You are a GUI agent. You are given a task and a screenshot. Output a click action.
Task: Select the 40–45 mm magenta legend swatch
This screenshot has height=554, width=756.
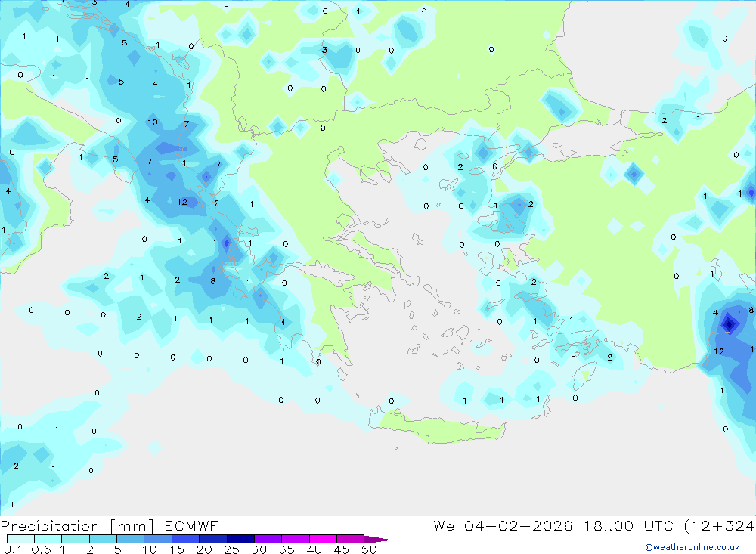pyautogui.click(x=323, y=539)
